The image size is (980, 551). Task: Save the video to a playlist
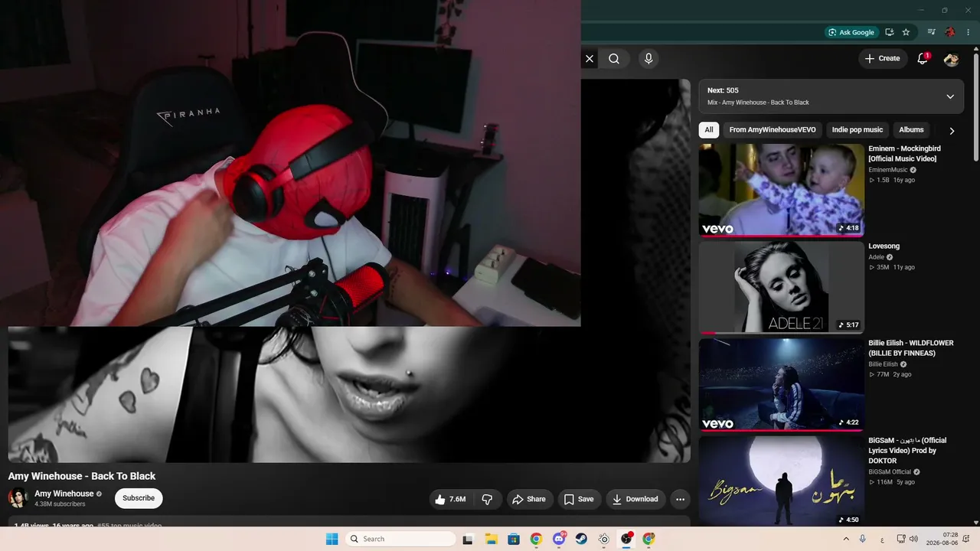580,499
